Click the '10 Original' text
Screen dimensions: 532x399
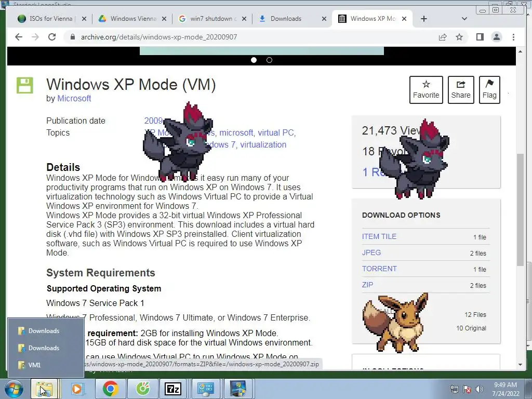pyautogui.click(x=471, y=328)
